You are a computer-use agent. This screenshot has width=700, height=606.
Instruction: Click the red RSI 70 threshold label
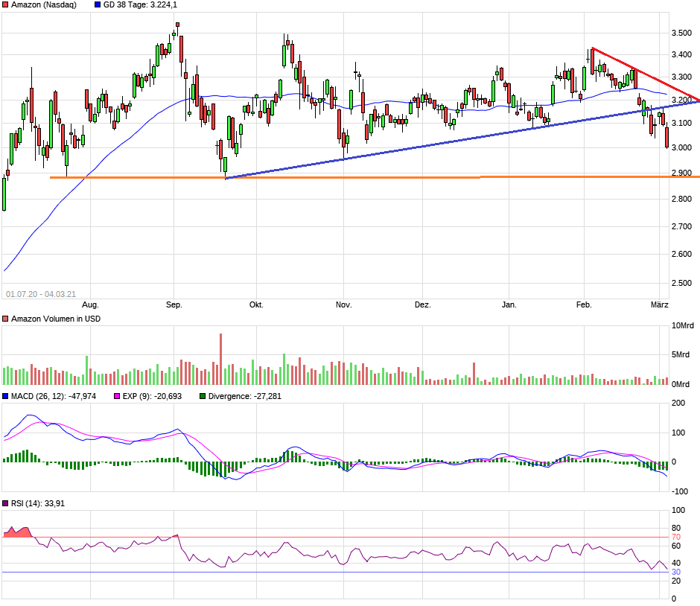(676, 538)
